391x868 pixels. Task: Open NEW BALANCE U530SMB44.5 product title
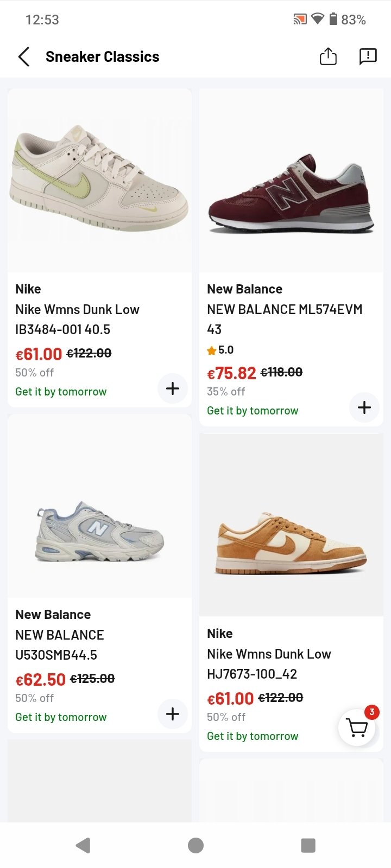(x=60, y=644)
